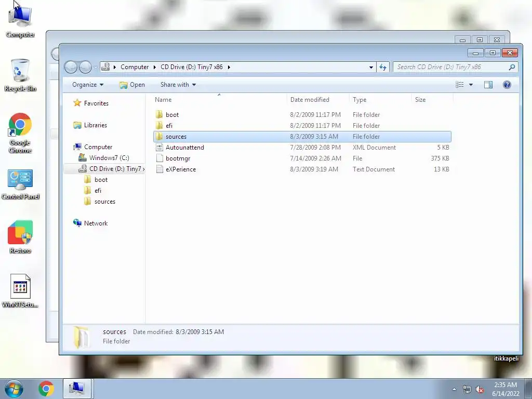Click the Explorer Forward navigation button
This screenshot has width=532, height=399.
tap(85, 67)
